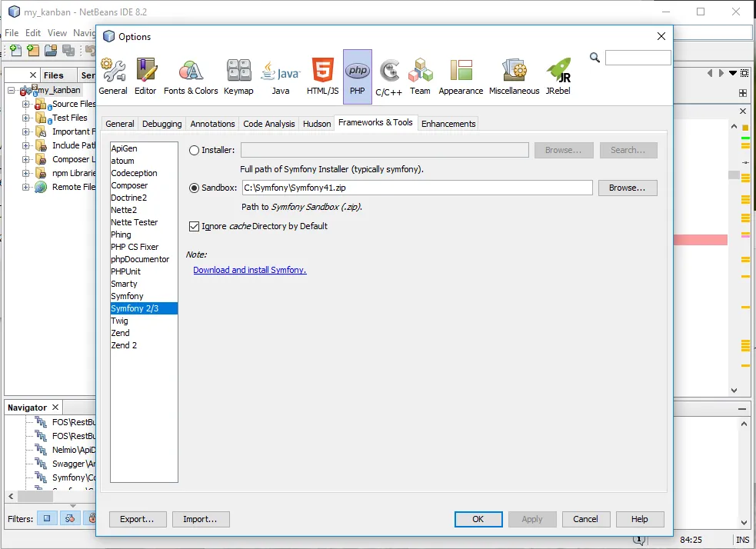
Task: Select the Sandbox radio button
Action: pyautogui.click(x=194, y=188)
